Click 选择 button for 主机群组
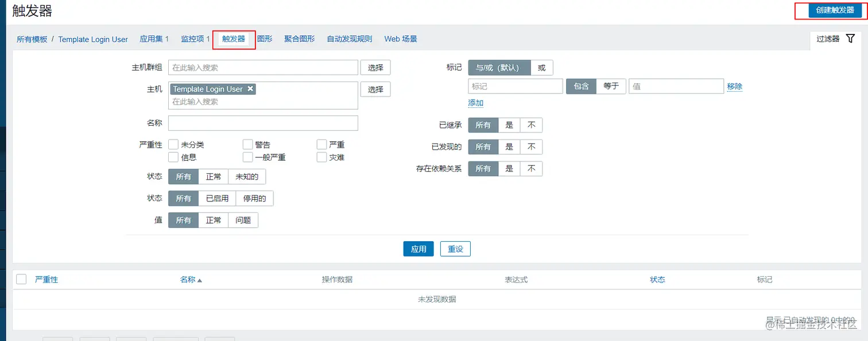Image resolution: width=868 pixels, height=341 pixels. pyautogui.click(x=375, y=67)
